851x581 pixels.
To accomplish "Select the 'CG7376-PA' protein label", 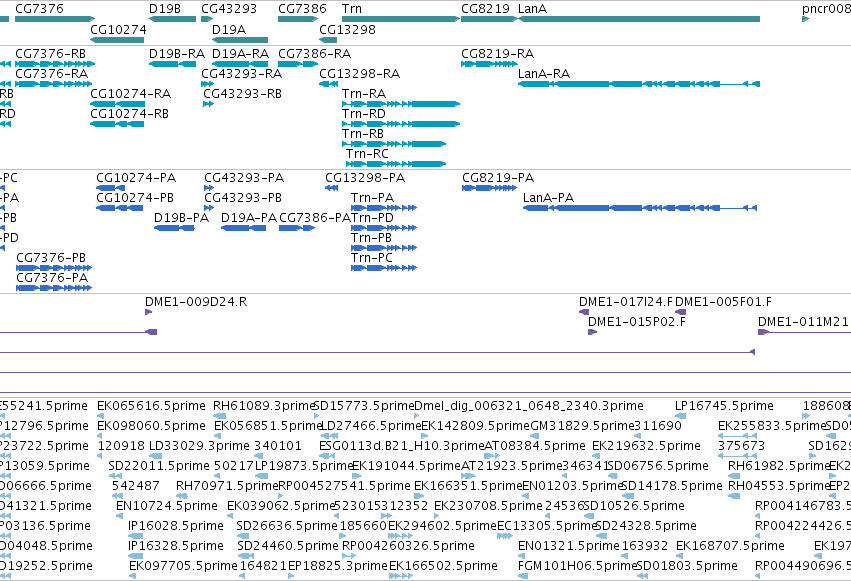I will pyautogui.click(x=52, y=278).
